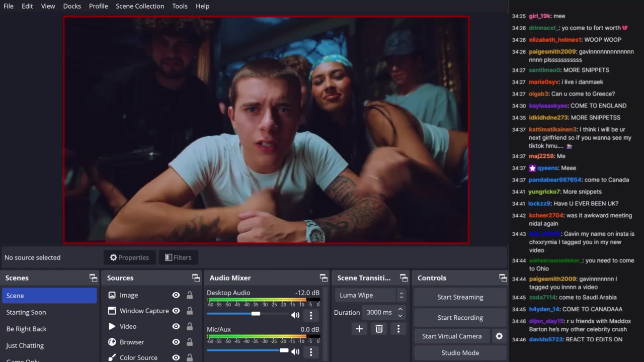Pop out the Scenes dock panel
This screenshot has width=644, height=362.
(x=93, y=278)
